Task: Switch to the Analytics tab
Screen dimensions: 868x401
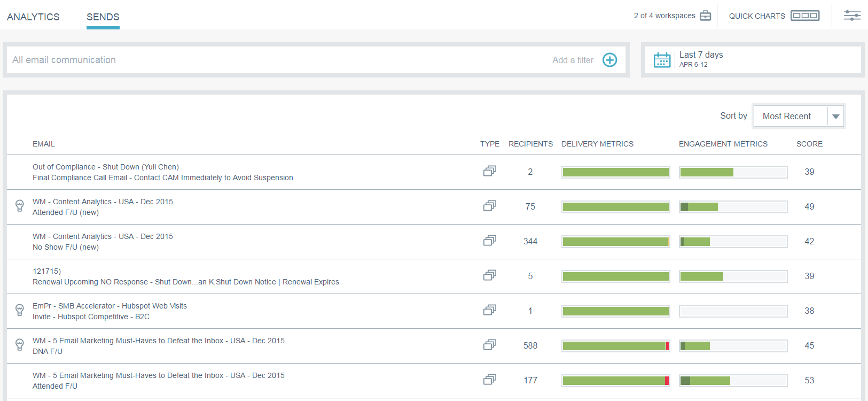Action: point(33,17)
